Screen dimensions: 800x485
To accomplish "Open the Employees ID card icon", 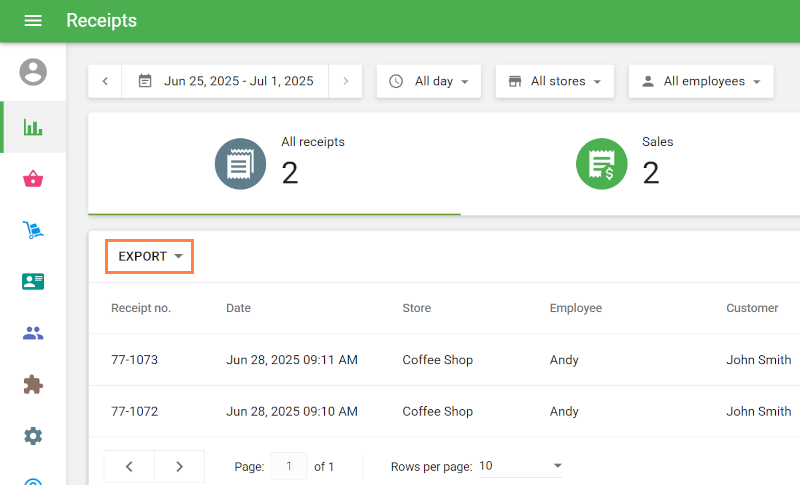I will tap(33, 282).
